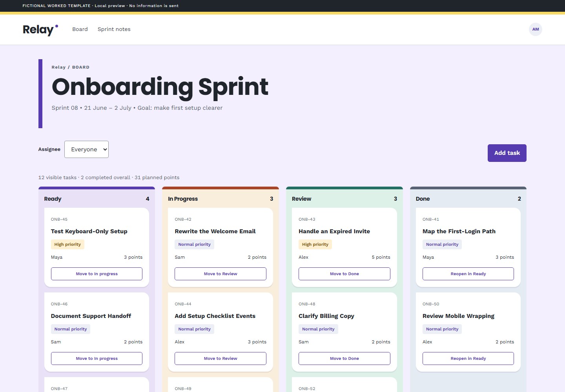
Task: Click the "In Progress" column header
Action: click(x=183, y=199)
